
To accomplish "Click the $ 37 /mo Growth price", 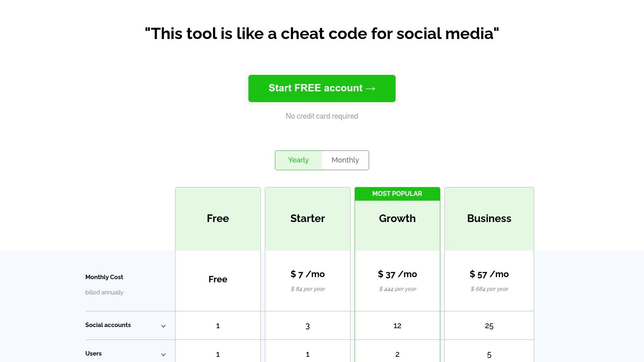I will coord(397,274).
